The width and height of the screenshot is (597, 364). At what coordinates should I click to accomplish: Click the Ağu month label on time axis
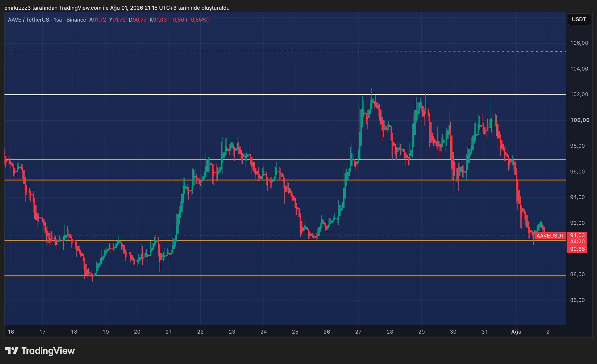(x=516, y=332)
